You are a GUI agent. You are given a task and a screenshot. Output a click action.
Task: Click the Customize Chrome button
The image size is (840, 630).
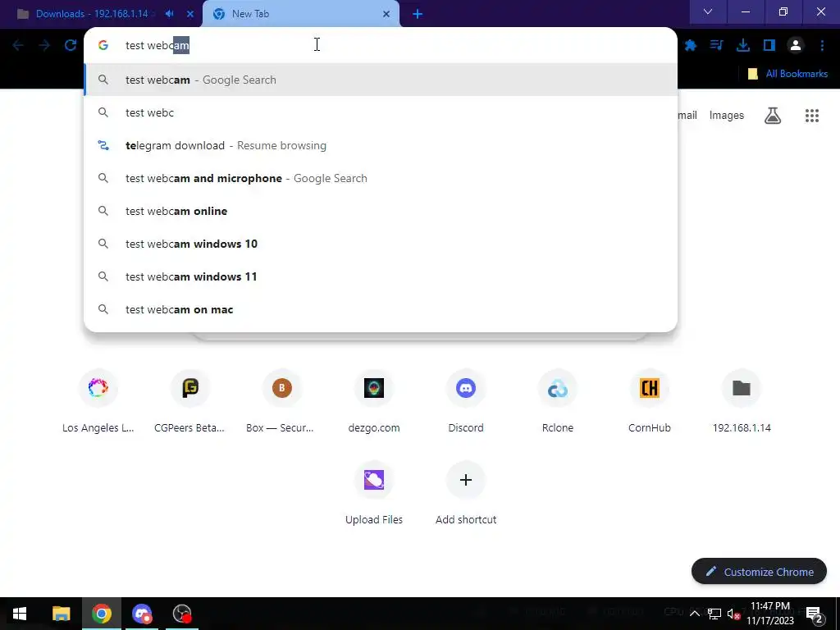coord(759,572)
